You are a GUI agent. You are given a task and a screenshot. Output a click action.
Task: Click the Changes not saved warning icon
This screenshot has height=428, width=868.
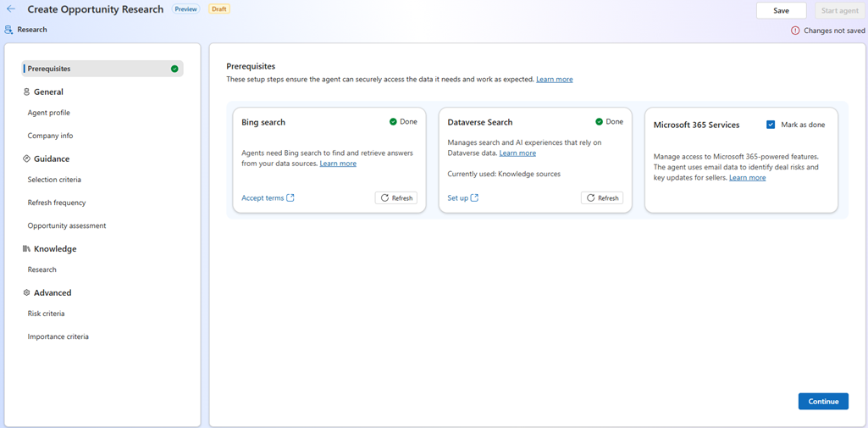(795, 31)
